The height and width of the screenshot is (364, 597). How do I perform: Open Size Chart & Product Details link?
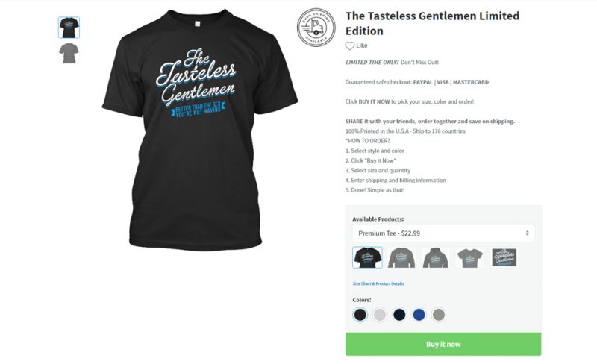[378, 283]
